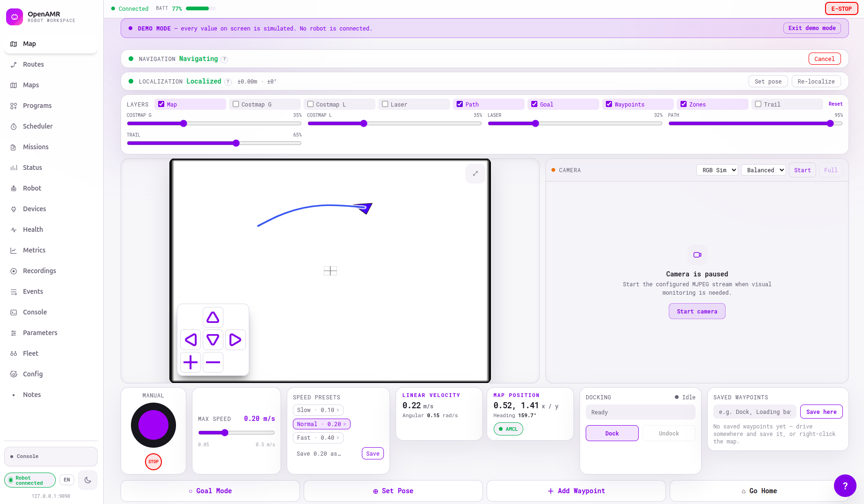Zoom in the map with plus icon
Screen dimensions: 864x504
point(191,362)
